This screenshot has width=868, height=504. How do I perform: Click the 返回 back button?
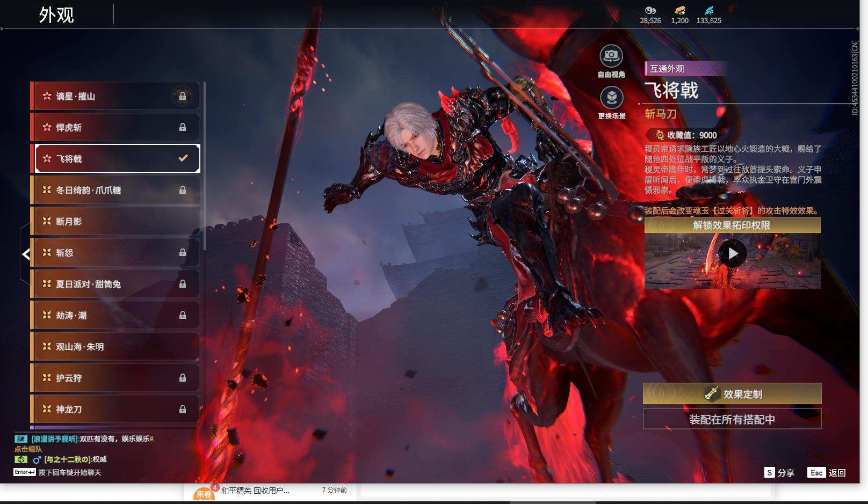827,472
